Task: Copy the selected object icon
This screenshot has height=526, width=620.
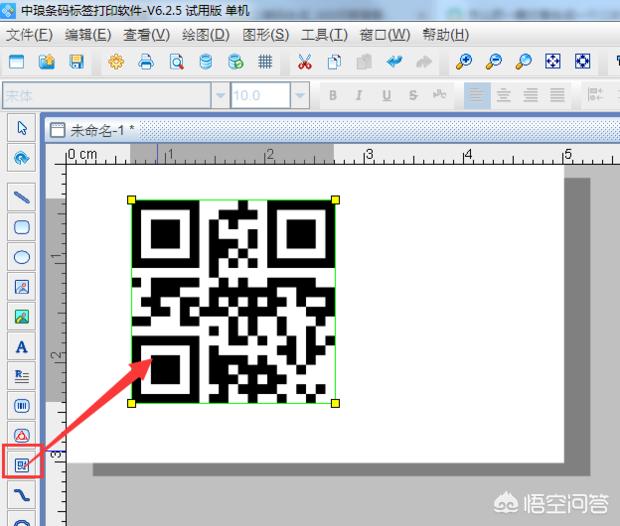Action: point(335,62)
